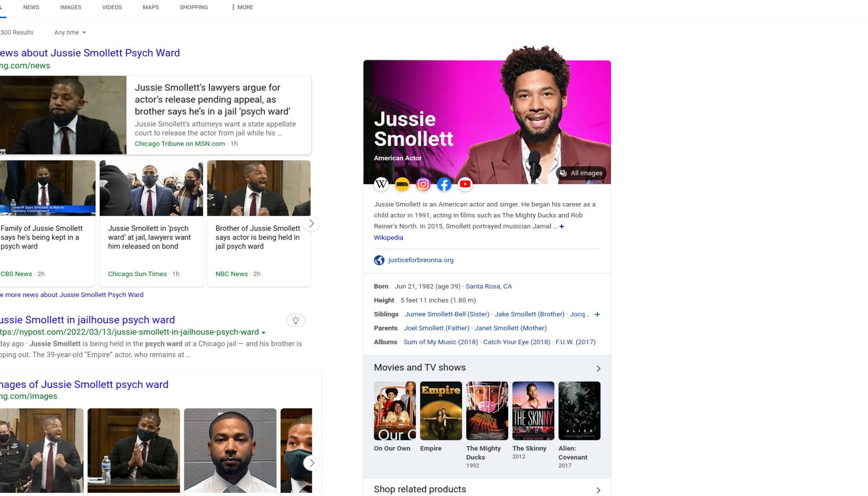868x496 pixels.
Task: Select the Empire show poster
Action: coord(441,411)
